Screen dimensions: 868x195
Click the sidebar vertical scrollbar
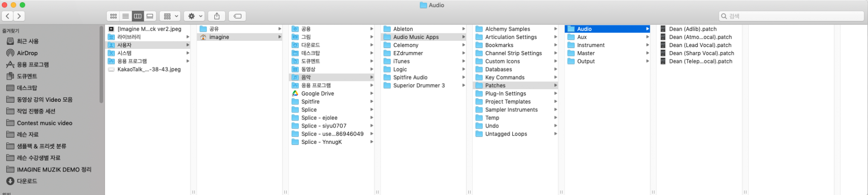tap(101, 63)
